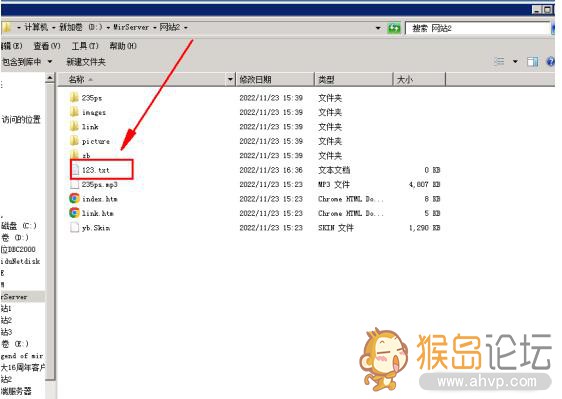This screenshot has height=399, width=562.
Task: Click the Chrome icon for index.htm
Action: click(x=74, y=198)
